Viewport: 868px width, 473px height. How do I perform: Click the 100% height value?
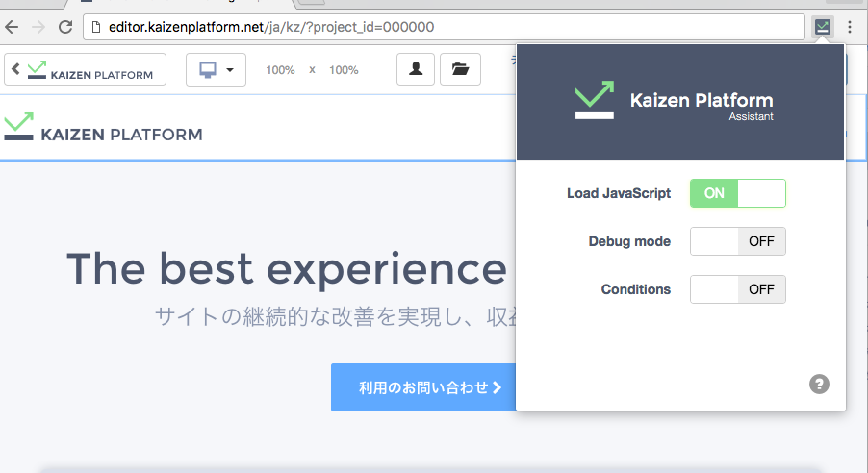344,70
